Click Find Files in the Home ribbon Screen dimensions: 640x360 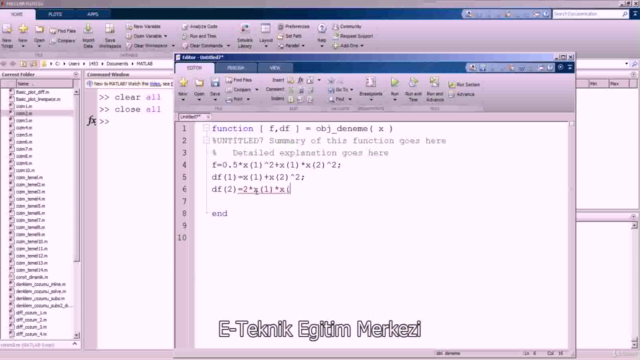tap(63, 31)
